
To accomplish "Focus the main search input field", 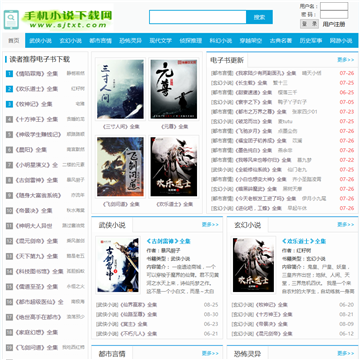I will (x=198, y=17).
